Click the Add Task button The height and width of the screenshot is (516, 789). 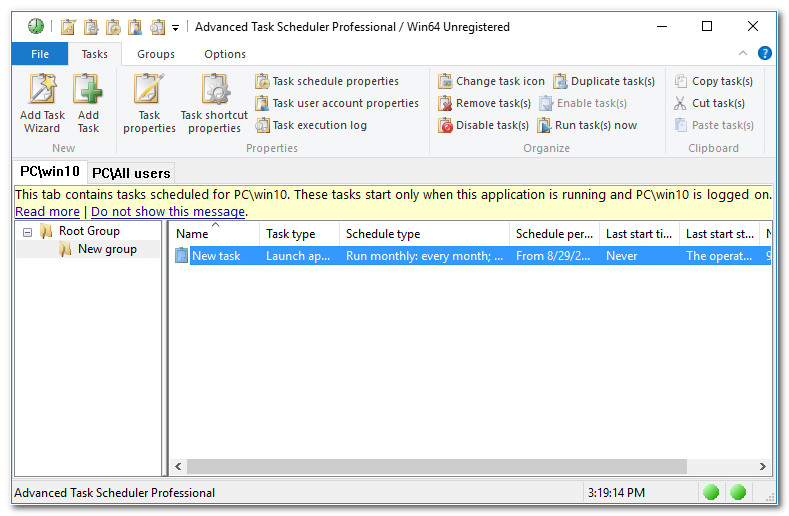point(88,104)
